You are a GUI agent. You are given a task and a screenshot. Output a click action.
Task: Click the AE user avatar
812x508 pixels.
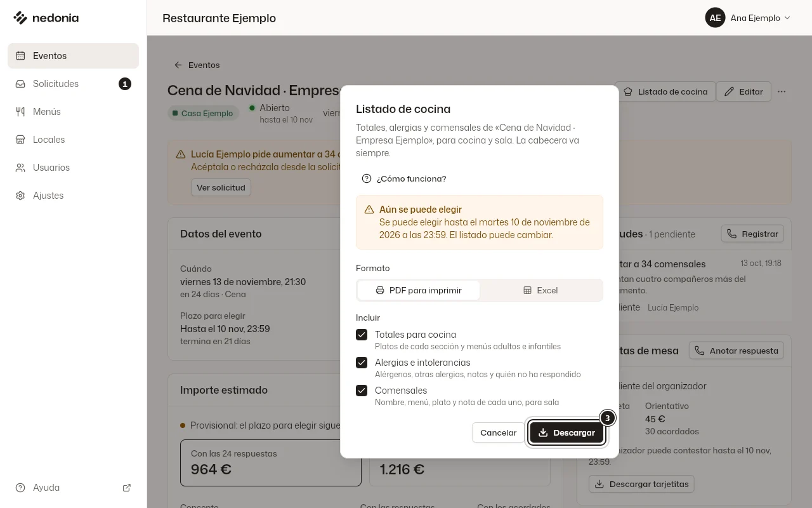715,18
